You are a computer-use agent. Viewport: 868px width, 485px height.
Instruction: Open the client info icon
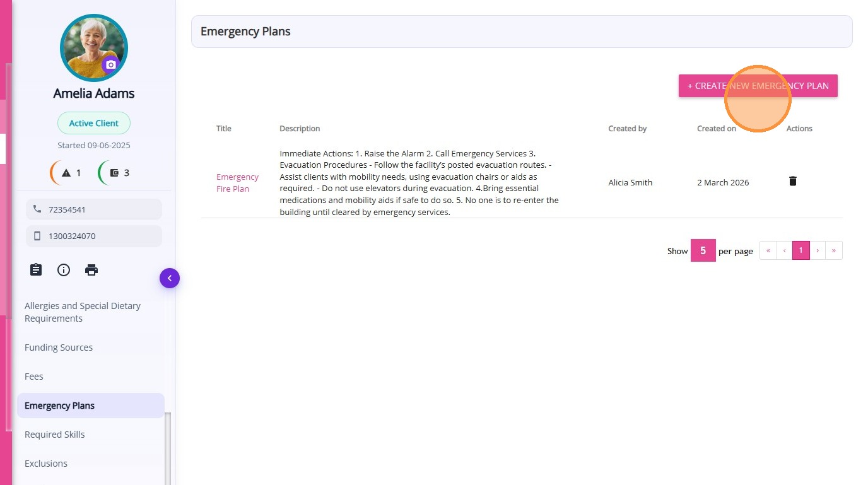point(64,270)
